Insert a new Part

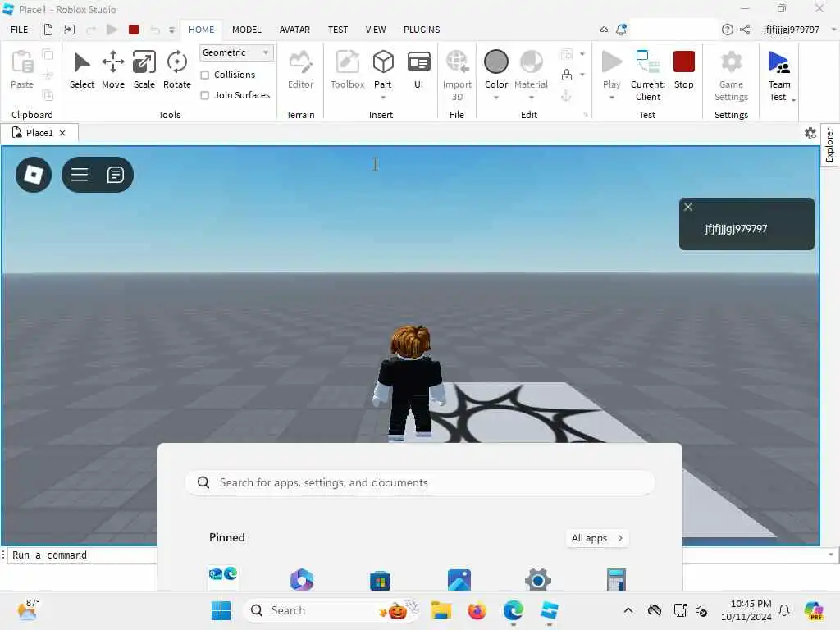(383, 69)
